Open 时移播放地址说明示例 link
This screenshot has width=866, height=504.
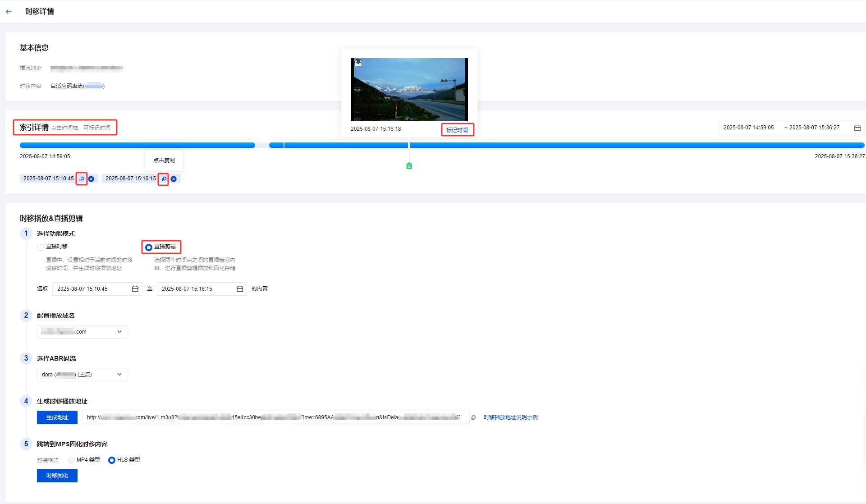point(510,417)
